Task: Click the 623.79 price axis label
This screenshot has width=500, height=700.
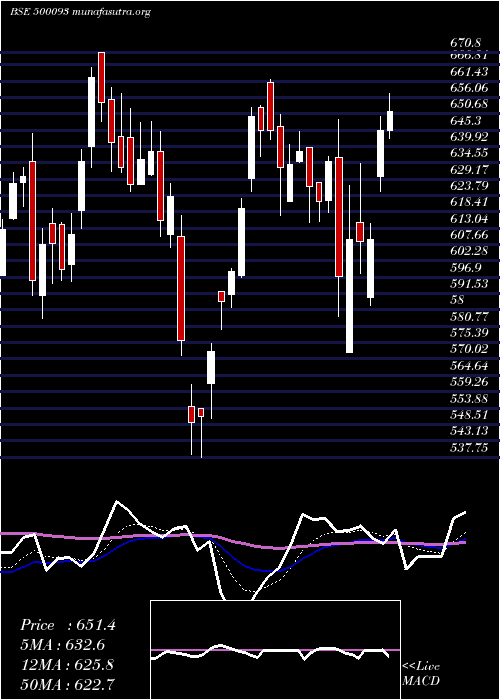Action: coord(469,186)
